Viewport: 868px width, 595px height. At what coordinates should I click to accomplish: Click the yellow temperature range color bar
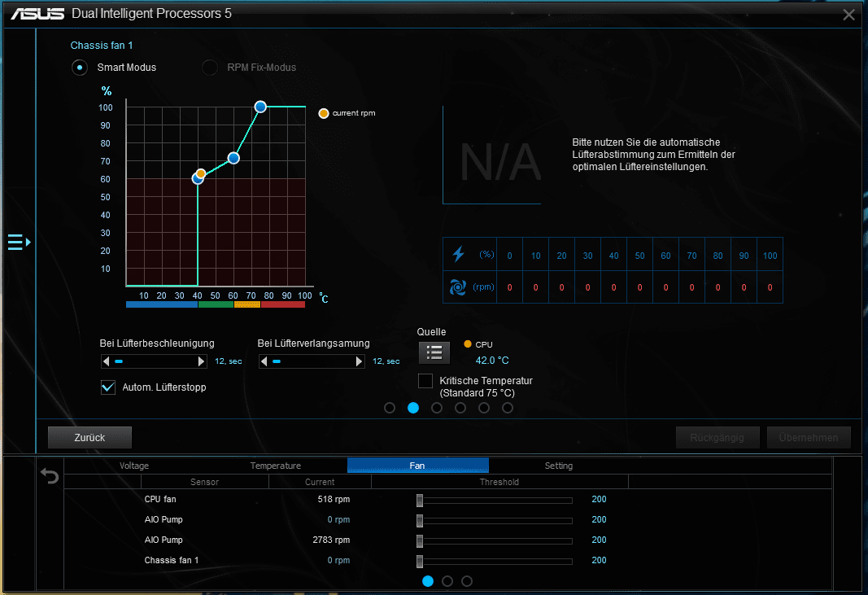(x=247, y=304)
